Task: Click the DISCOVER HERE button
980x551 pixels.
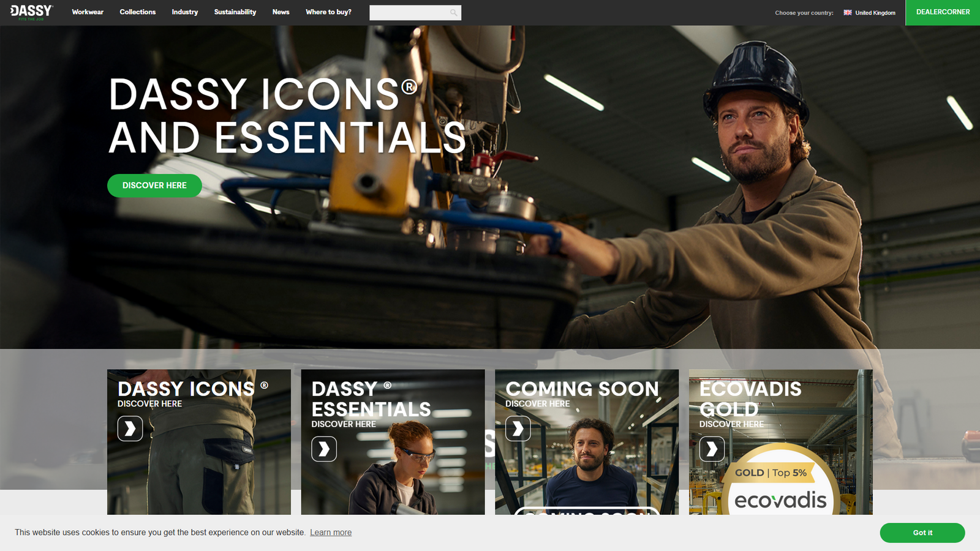Action: pos(154,186)
